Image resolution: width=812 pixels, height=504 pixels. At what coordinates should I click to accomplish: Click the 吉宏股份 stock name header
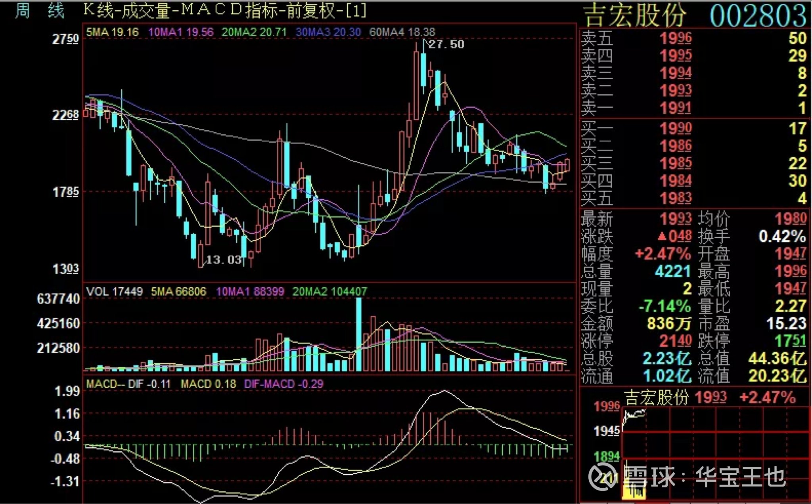(x=635, y=16)
